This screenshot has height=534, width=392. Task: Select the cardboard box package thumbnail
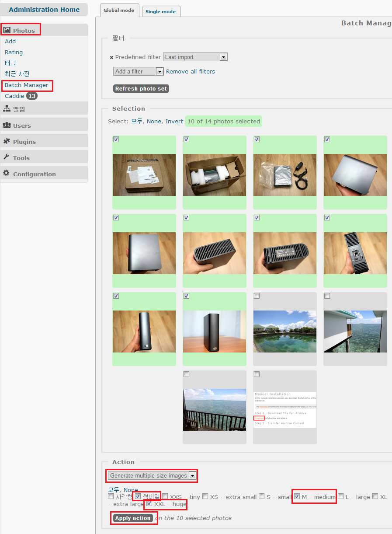click(144, 174)
